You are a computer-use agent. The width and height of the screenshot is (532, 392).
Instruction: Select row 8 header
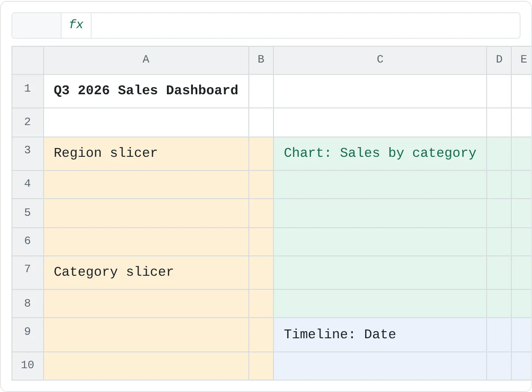28,303
